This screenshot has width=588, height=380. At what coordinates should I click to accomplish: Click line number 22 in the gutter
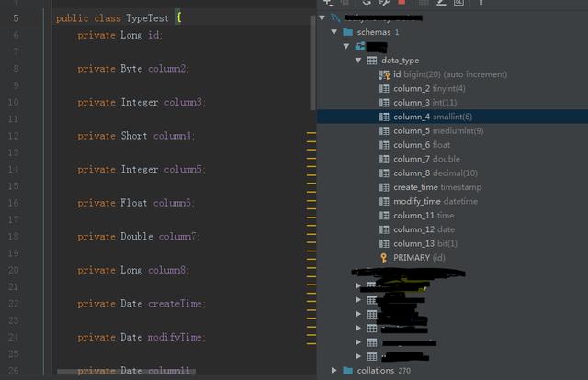13,304
